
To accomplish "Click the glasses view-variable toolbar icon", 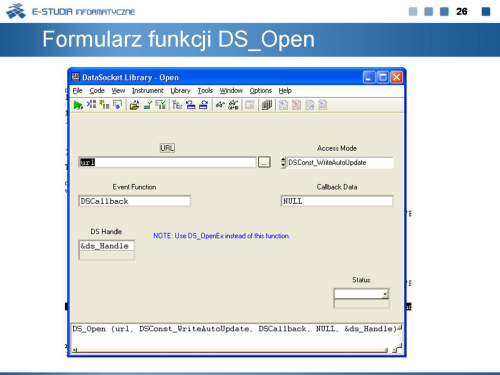I will click(x=220, y=105).
